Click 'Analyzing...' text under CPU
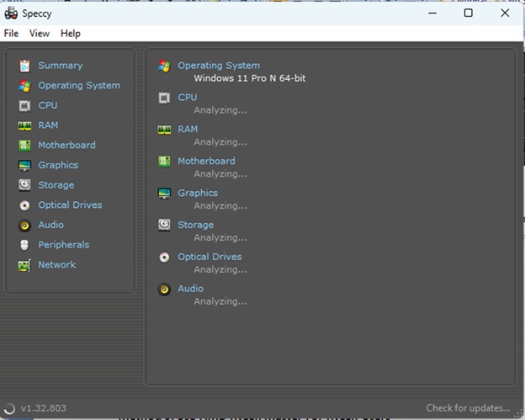 click(220, 110)
